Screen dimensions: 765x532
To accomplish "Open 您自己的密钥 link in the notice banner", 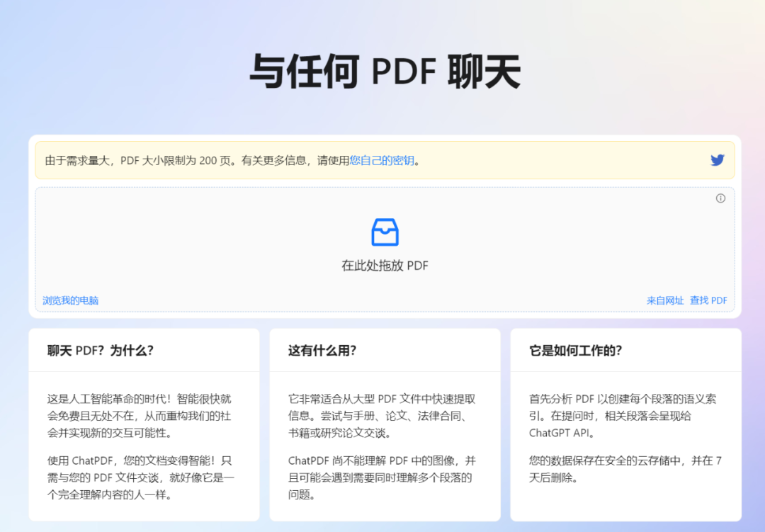I will (x=382, y=161).
